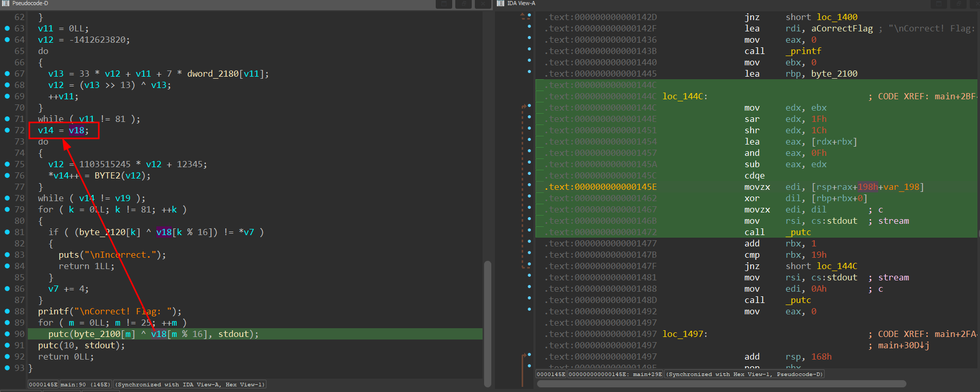Click the cdqe instruction
This screenshot has height=392, width=980.
click(x=755, y=175)
